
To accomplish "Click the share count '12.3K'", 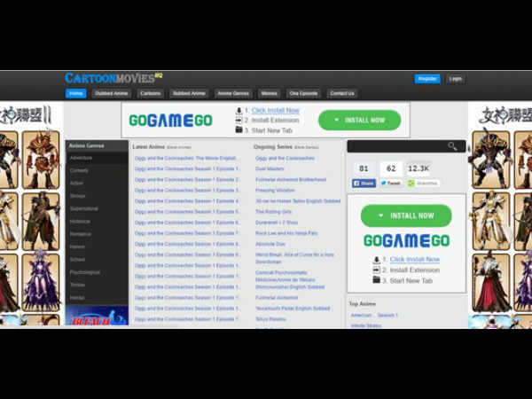I will (x=419, y=168).
